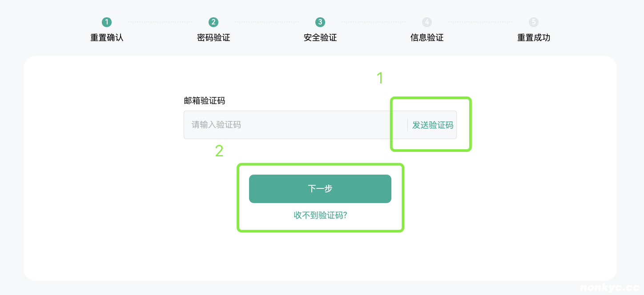Select the 安全验证 step label
Image resolution: width=644 pixels, height=295 pixels.
coord(320,38)
